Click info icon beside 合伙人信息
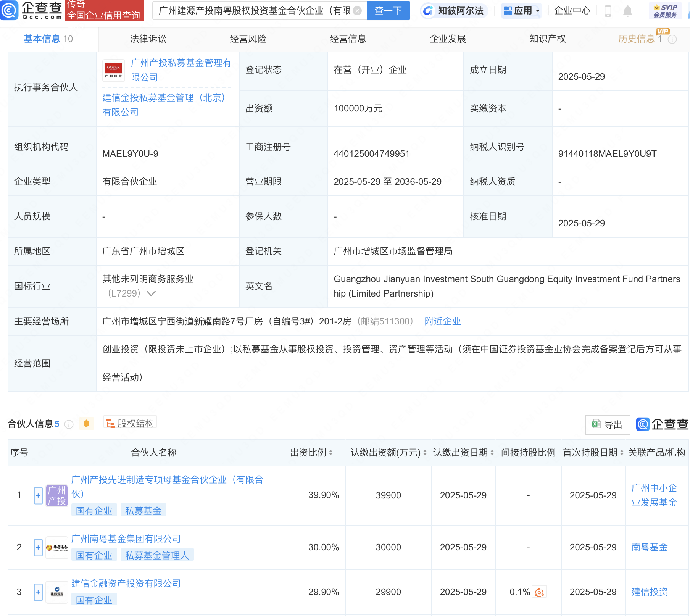Screen dimensions: 690x616 (x=69, y=424)
